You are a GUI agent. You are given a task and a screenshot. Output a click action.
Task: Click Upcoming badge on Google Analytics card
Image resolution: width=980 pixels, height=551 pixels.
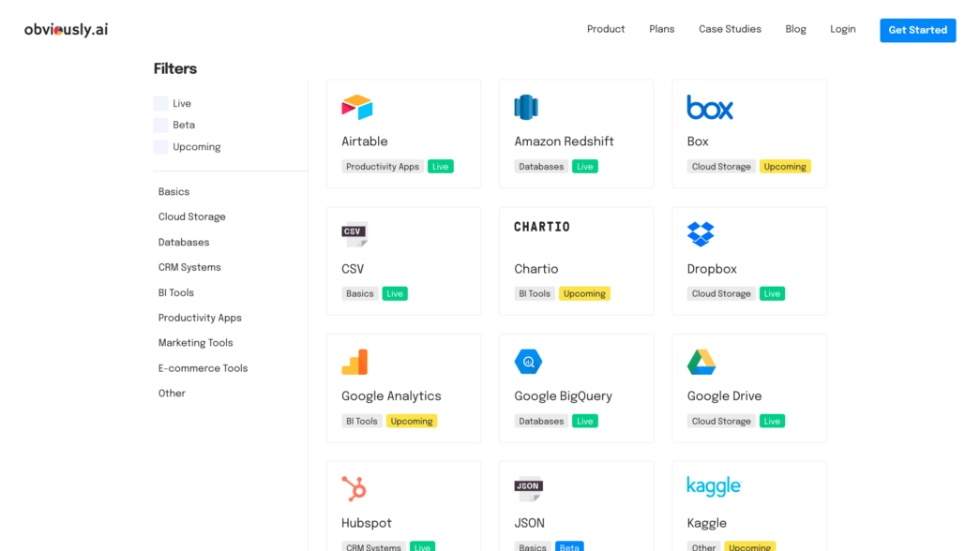point(412,421)
